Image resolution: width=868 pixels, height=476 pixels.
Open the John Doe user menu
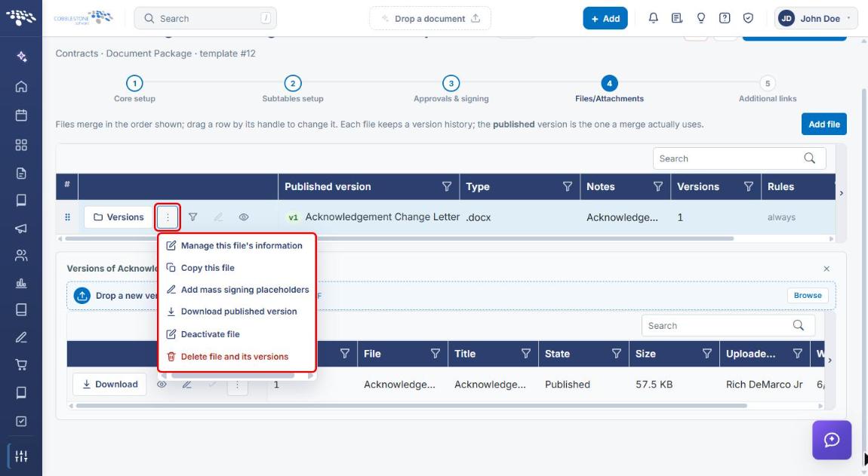click(x=816, y=18)
